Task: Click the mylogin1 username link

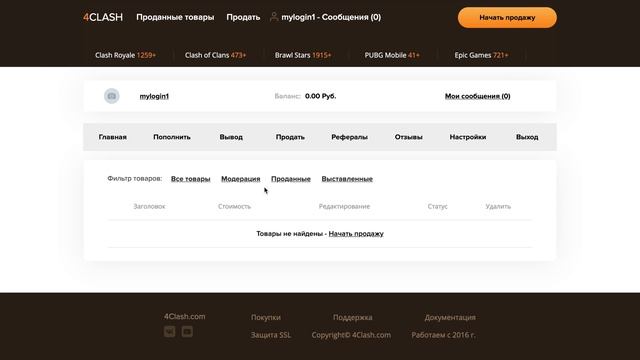Action: click(x=154, y=96)
